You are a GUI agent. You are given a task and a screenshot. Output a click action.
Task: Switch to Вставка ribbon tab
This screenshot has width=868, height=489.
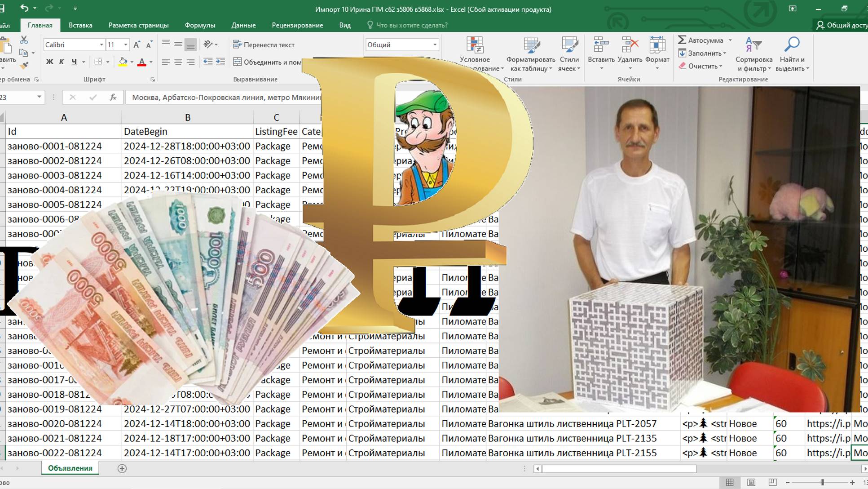pos(80,25)
